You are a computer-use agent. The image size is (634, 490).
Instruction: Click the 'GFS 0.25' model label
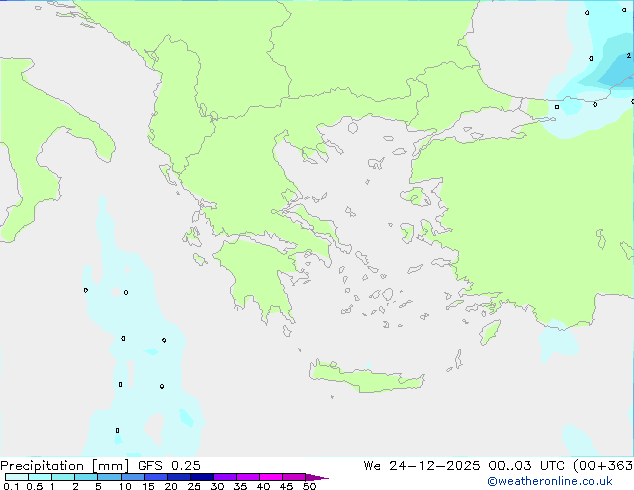169,466
